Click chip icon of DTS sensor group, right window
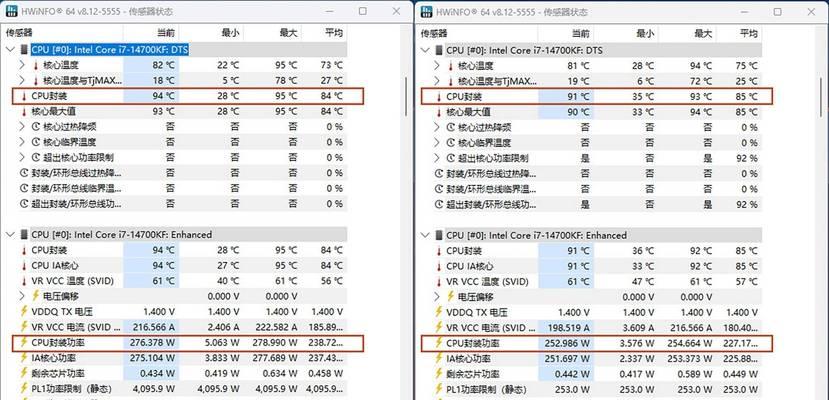829x400 pixels. (438, 50)
